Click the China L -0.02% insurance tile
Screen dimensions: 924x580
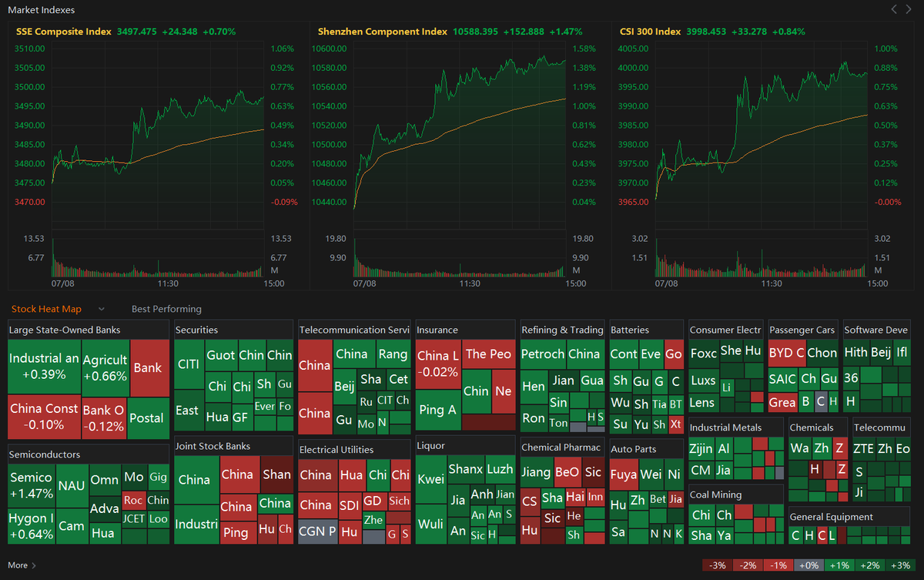[x=438, y=364]
